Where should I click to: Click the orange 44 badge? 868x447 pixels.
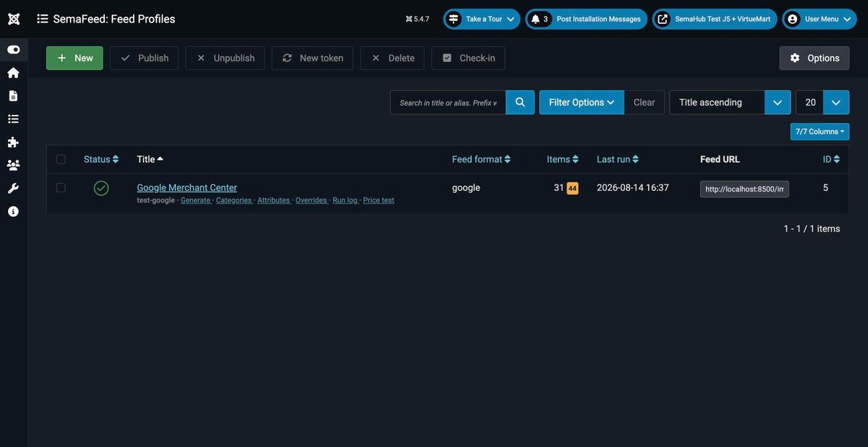[x=572, y=189]
